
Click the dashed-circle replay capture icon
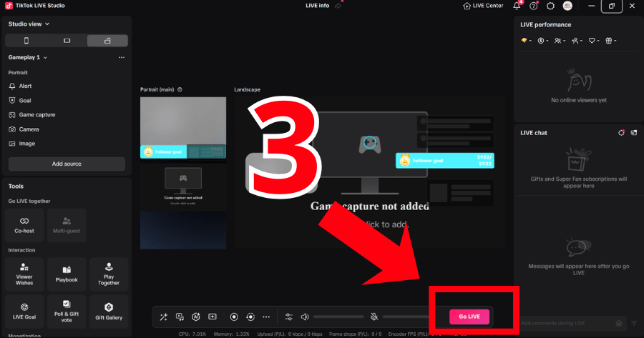click(250, 317)
